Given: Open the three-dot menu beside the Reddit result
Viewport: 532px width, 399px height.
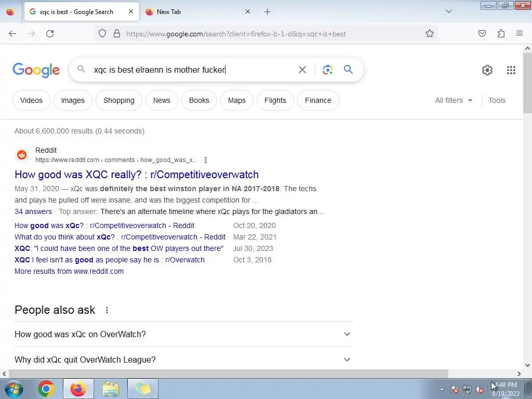Looking at the screenshot, I should [x=206, y=160].
